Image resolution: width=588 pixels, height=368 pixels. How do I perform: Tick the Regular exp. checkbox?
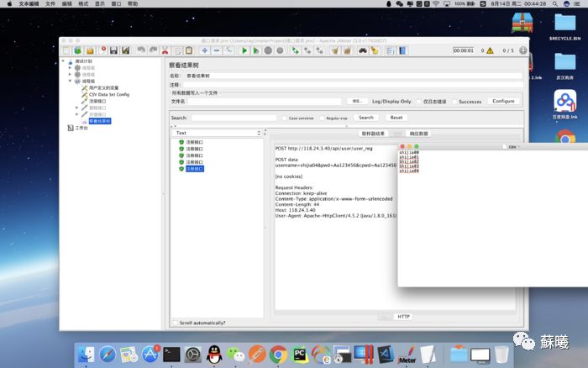pos(322,118)
